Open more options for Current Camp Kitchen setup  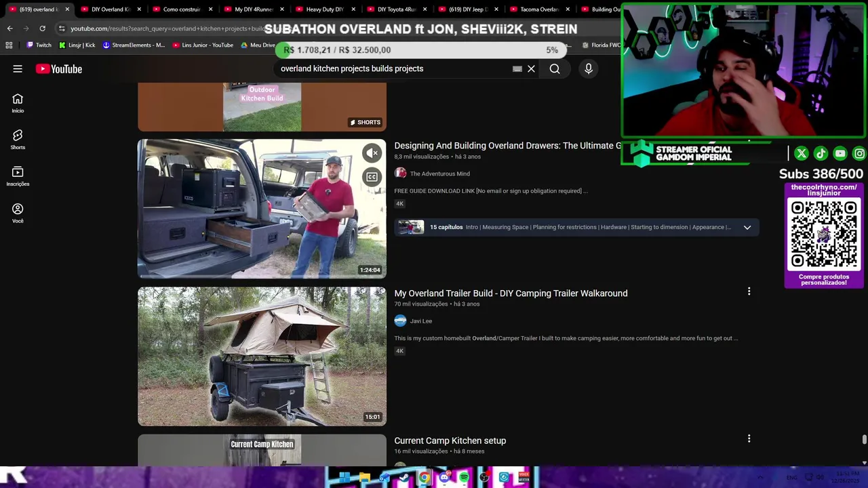tap(749, 439)
